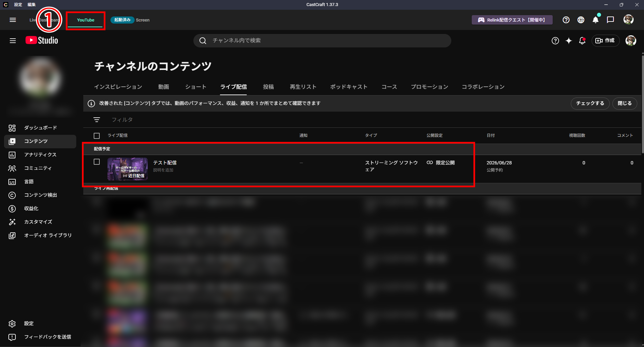
Task: Click 説明を追加 under テスト配信
Action: tap(163, 170)
